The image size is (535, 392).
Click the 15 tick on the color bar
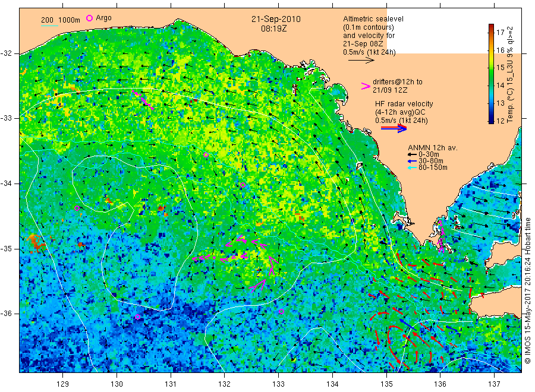[500, 68]
